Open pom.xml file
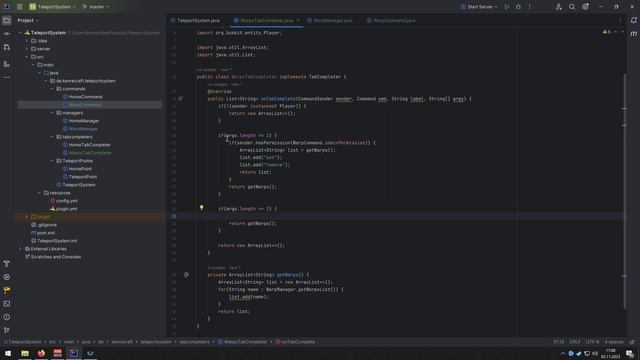 (46, 233)
